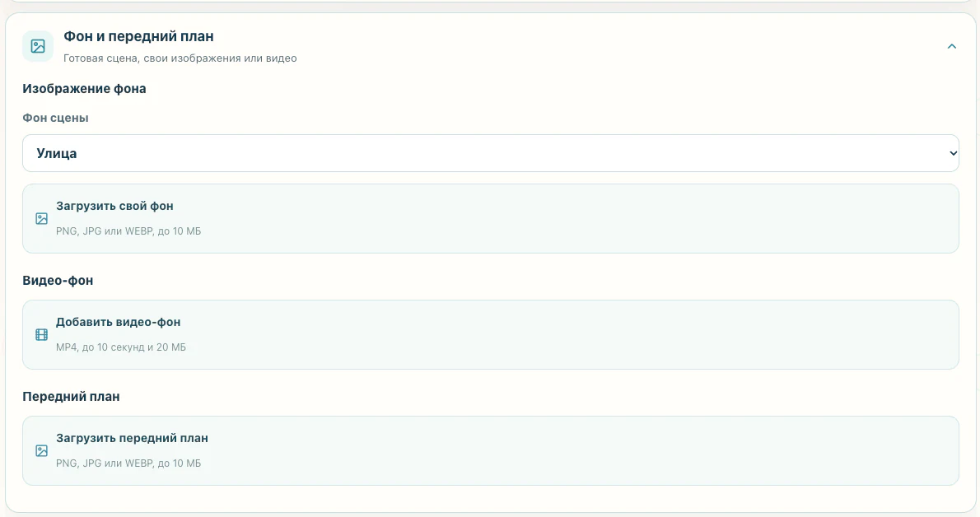The width and height of the screenshot is (980, 517).
Task: Click the film strip icon for video background
Action: [42, 334]
